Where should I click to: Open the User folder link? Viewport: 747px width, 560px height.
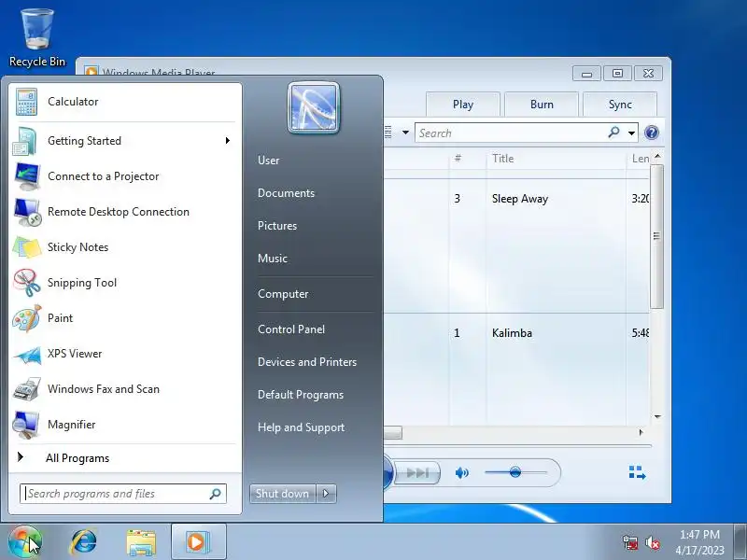tap(269, 161)
